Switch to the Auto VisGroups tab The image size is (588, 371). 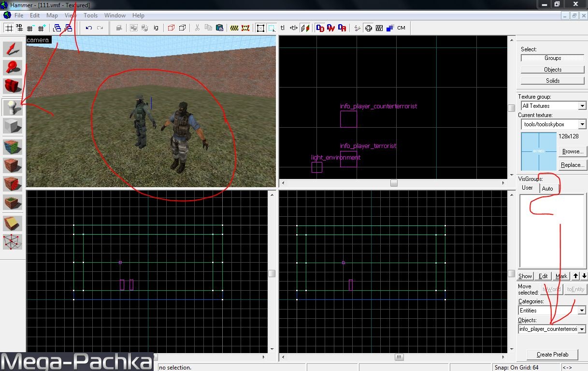point(547,188)
